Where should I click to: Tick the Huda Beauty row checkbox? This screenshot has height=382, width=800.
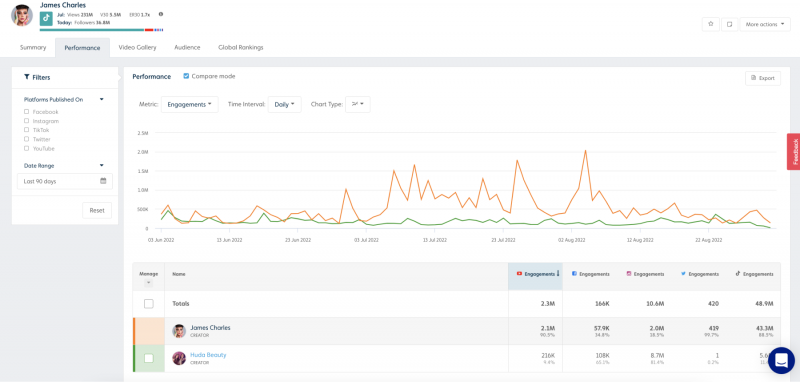148,358
